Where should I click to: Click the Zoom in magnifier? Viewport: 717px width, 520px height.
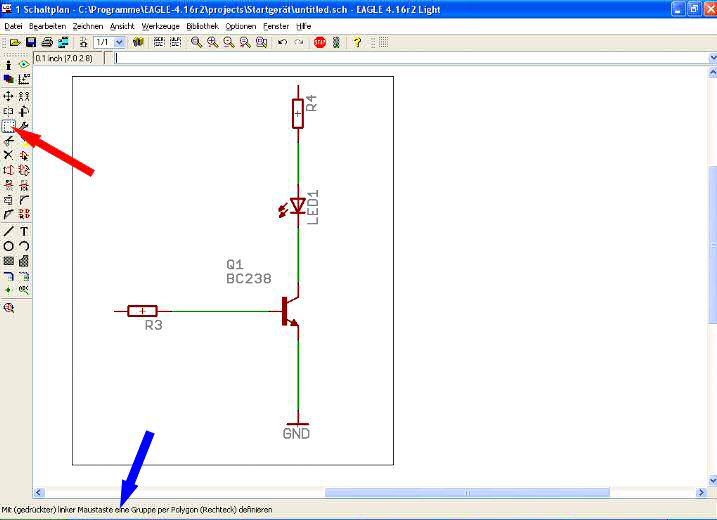[x=213, y=43]
